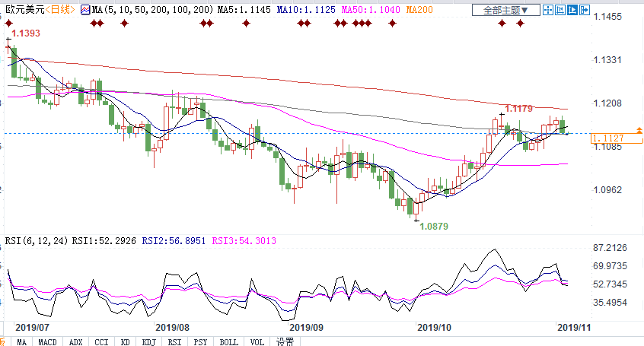This screenshot has width=644, height=346.
Task: Click the 2019/10 date label
Action: (x=434, y=328)
